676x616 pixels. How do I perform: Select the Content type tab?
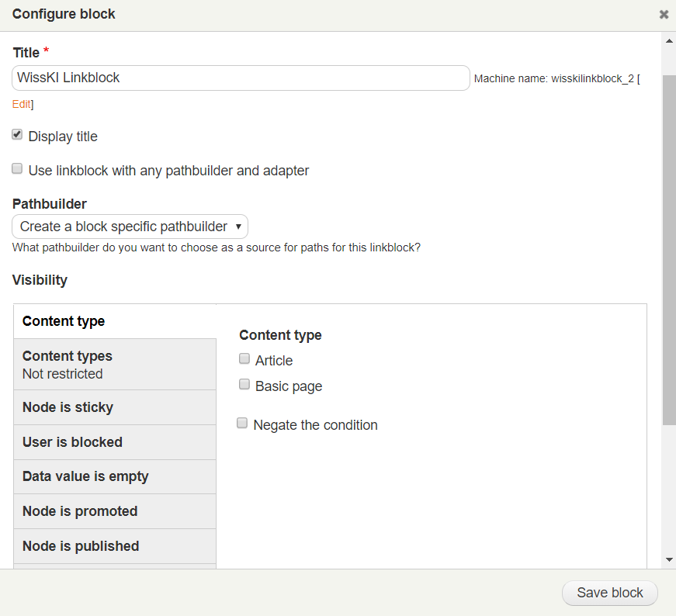[115, 321]
